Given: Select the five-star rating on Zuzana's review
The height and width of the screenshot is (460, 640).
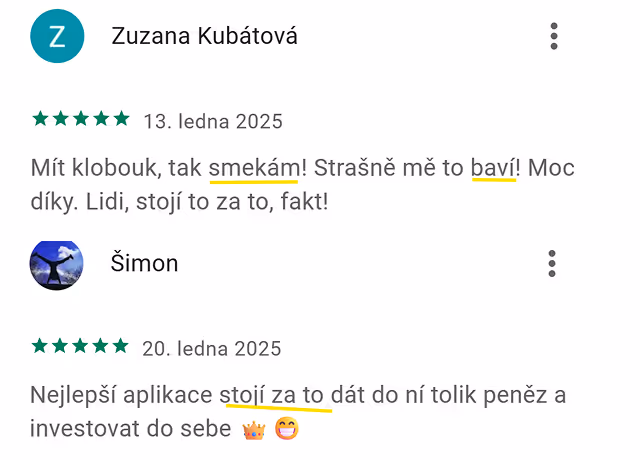Looking at the screenshot, I should 81,119.
